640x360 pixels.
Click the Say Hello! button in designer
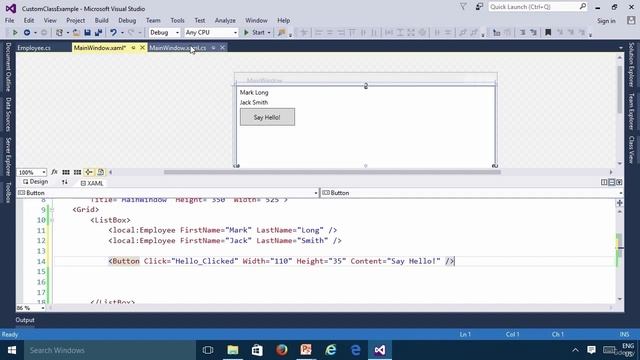coord(267,117)
